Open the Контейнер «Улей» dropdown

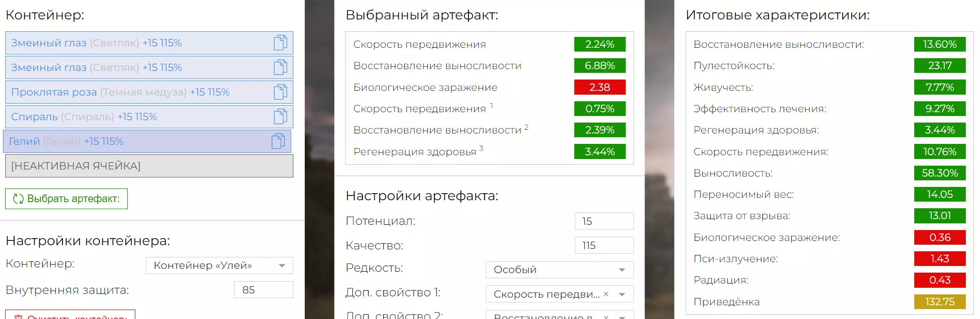(x=219, y=266)
